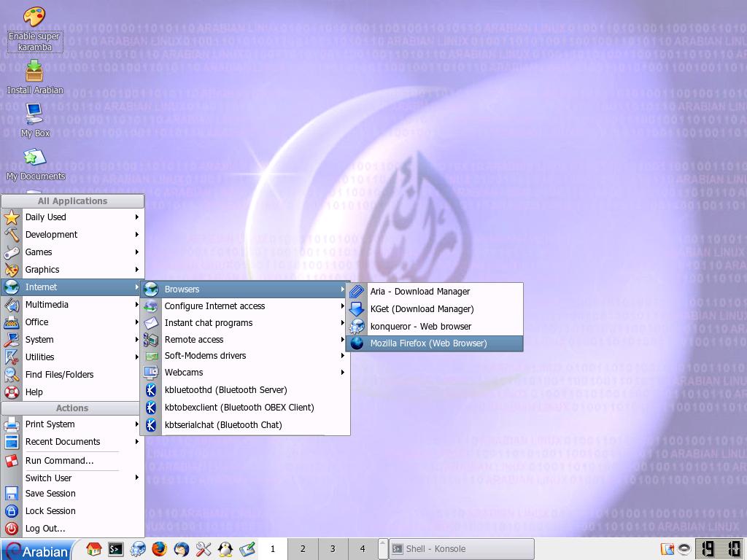Click the penguin icon in the panel
This screenshot has height=560, width=747.
(225, 550)
